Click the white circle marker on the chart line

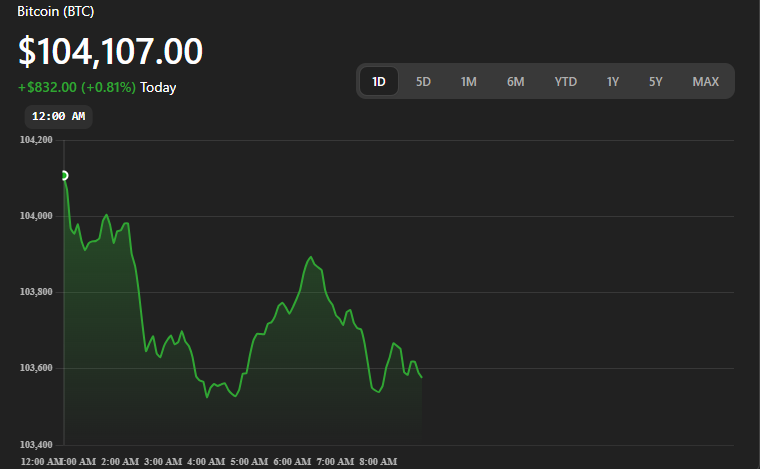click(x=64, y=176)
